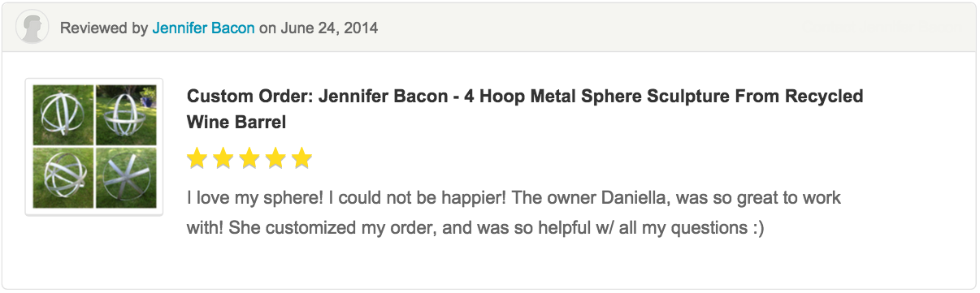Image resolution: width=980 pixels, height=293 pixels.
Task: Click the smiley emoticon ending the review
Action: pyautogui.click(x=756, y=228)
